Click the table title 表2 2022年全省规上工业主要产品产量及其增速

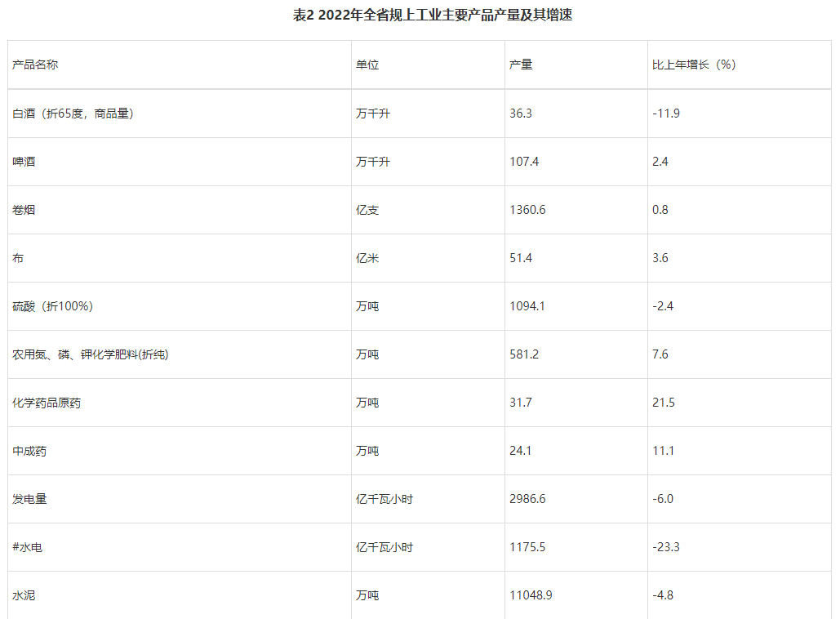coord(432,15)
